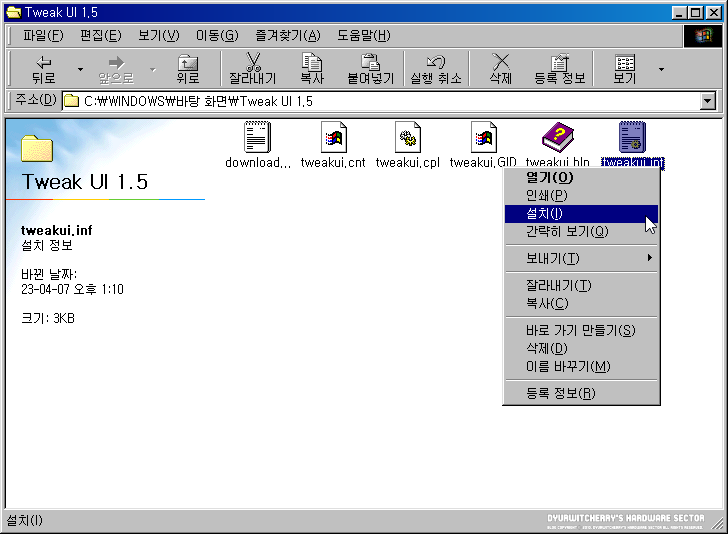Delete with the 삭제 X toolbar icon
This screenshot has width=728, height=534.
click(x=500, y=69)
